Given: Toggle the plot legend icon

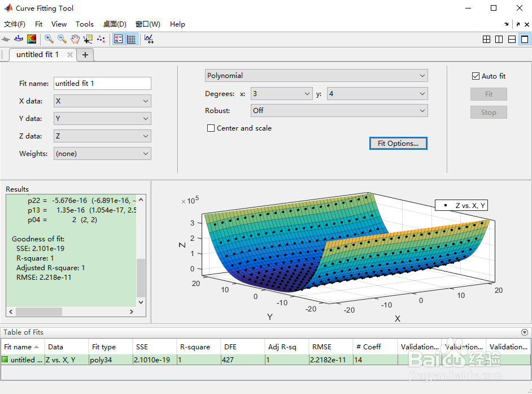Looking at the screenshot, I should tap(119, 40).
